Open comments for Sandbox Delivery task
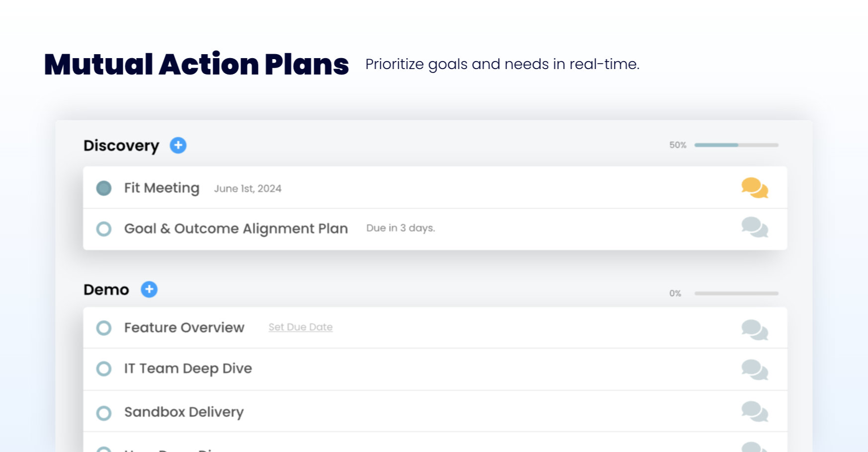Image resolution: width=868 pixels, height=452 pixels. pyautogui.click(x=754, y=412)
